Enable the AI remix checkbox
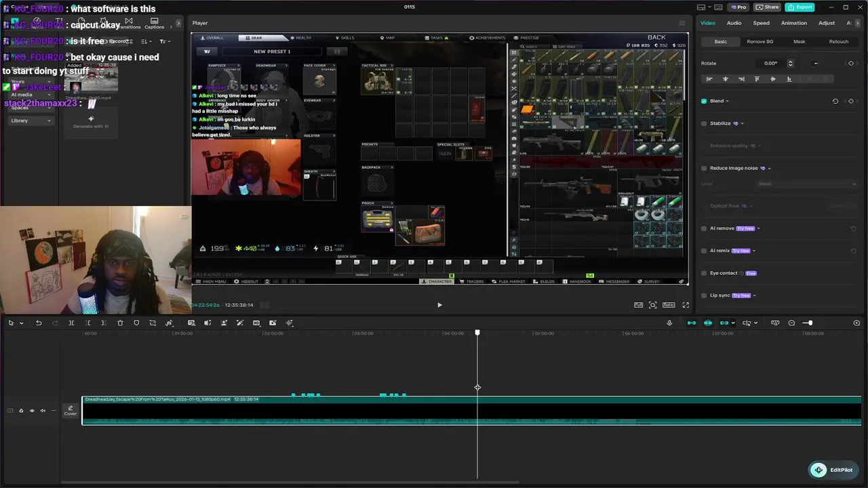Screen dimensions: 868x488 pos(704,251)
